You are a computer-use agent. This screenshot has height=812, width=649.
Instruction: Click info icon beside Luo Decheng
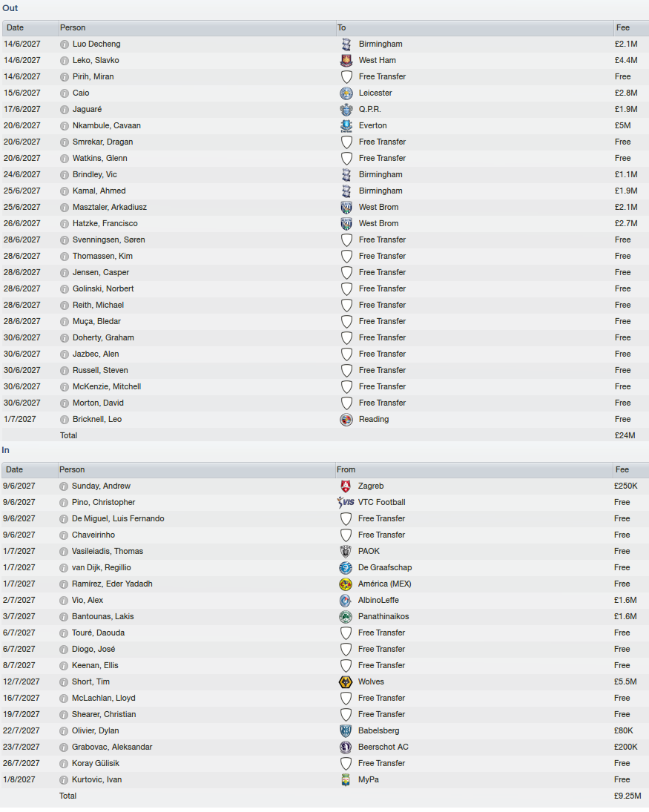(65, 44)
